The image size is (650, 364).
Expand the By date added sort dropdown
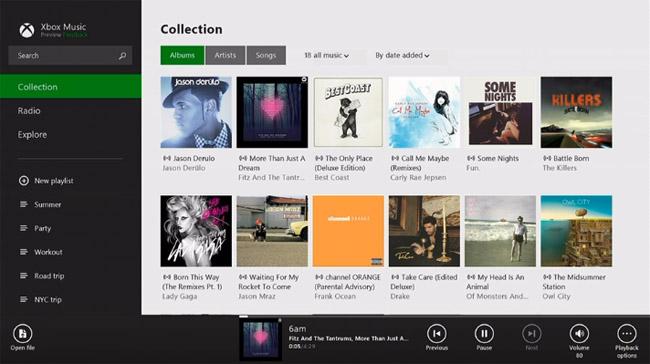tap(402, 55)
